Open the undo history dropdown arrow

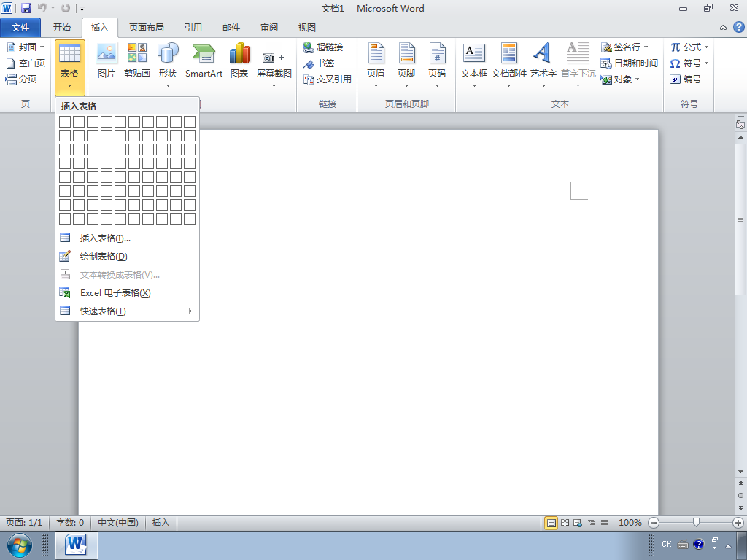53,8
